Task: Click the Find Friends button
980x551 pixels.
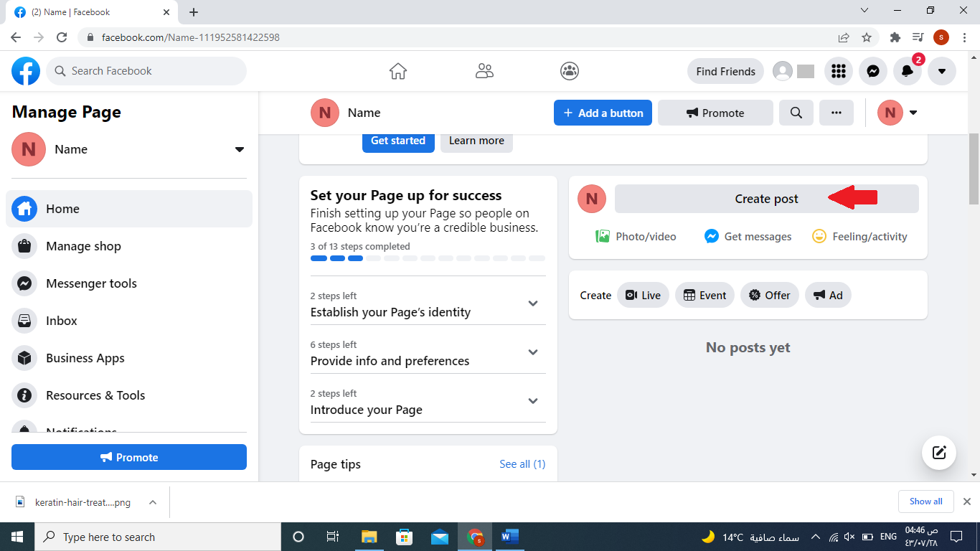Action: [x=725, y=71]
